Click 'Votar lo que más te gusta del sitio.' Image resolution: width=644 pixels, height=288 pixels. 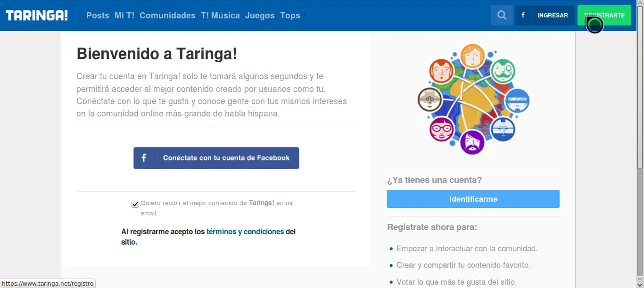coord(456,282)
